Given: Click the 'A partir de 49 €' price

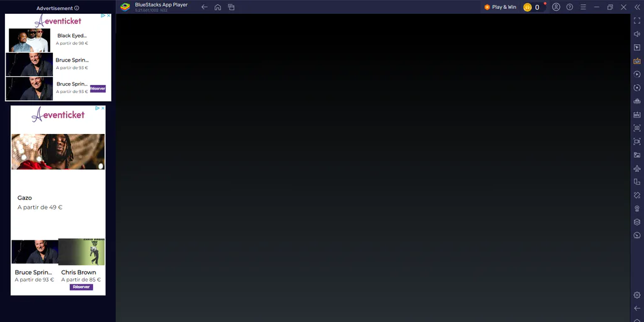Looking at the screenshot, I should coord(40,208).
